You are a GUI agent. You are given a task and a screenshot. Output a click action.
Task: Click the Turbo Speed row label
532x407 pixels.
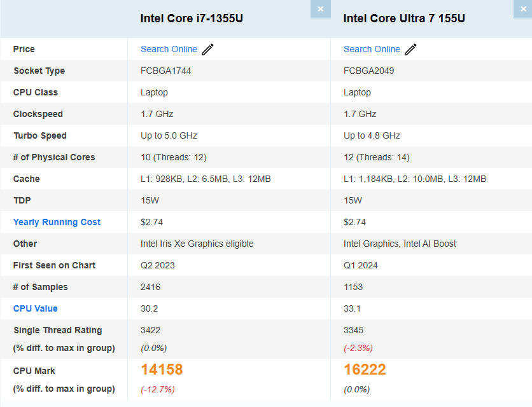click(x=40, y=135)
